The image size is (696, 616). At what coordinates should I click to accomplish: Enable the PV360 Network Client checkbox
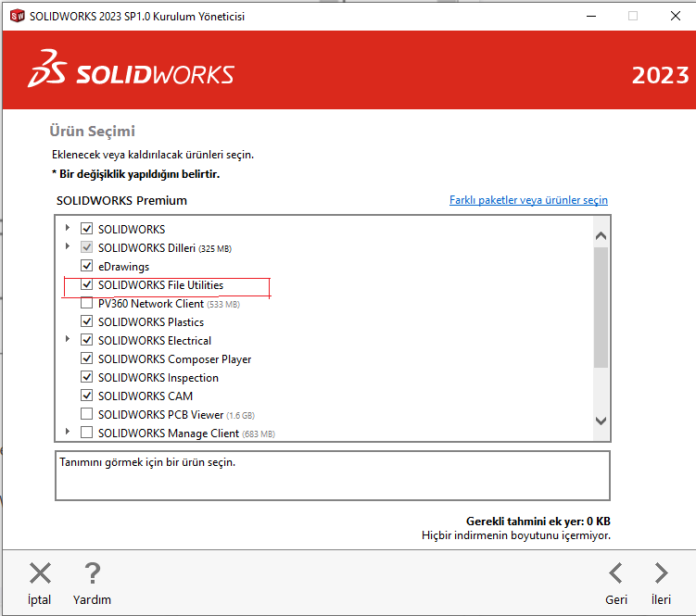pos(87,304)
